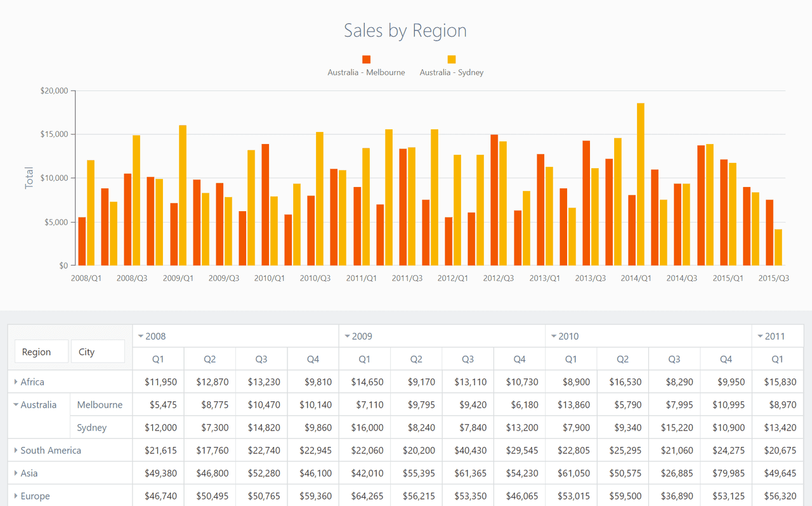Viewport: 812px width, 506px height.
Task: Expand the Asia region row
Action: pyautogui.click(x=16, y=473)
